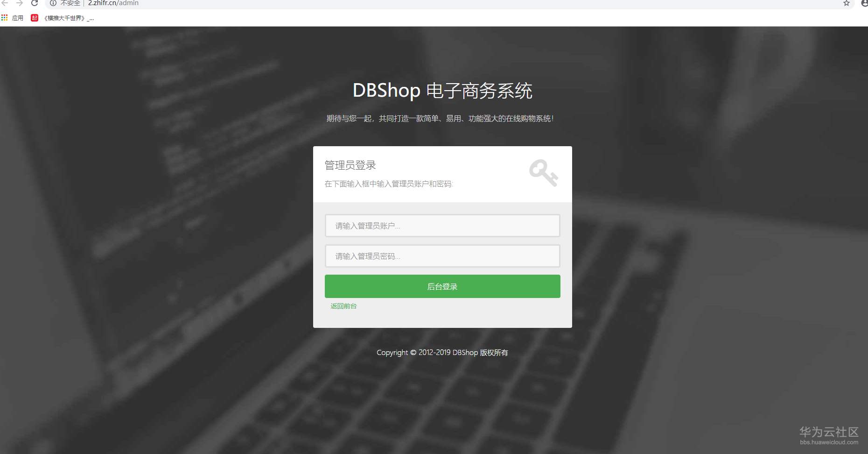
Task: Click the Copyright DBShop 版权所有 footer text
Action: tap(442, 353)
